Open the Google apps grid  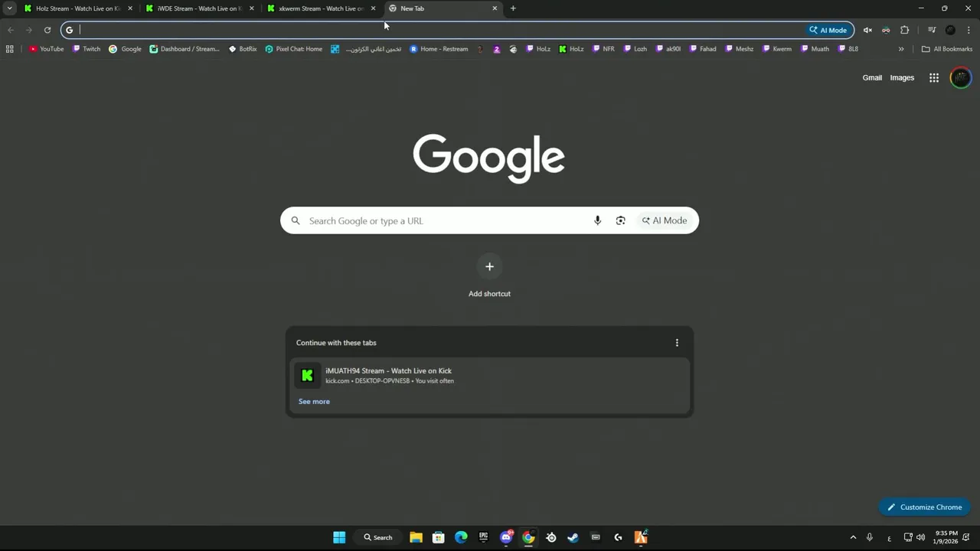click(x=934, y=77)
